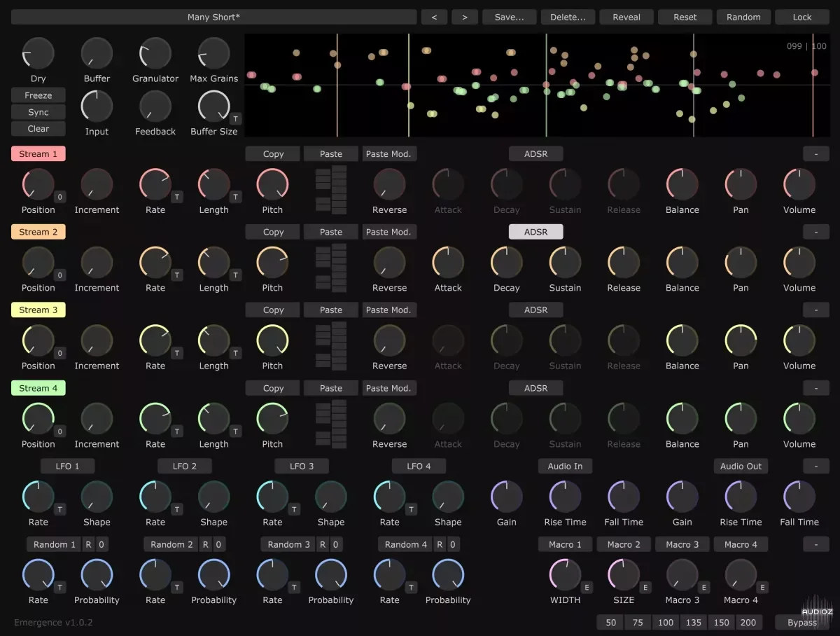Click the T sync icon beside Buffer Size
840x636 pixels.
point(236,119)
